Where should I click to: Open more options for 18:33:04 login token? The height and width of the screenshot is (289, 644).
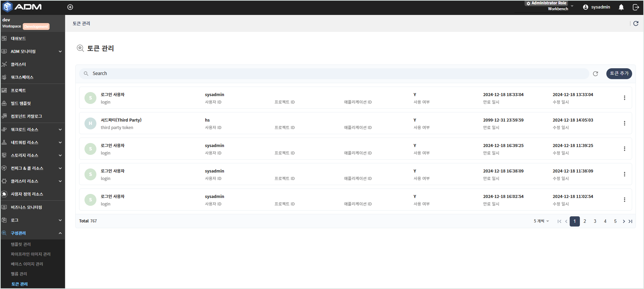pyautogui.click(x=624, y=98)
